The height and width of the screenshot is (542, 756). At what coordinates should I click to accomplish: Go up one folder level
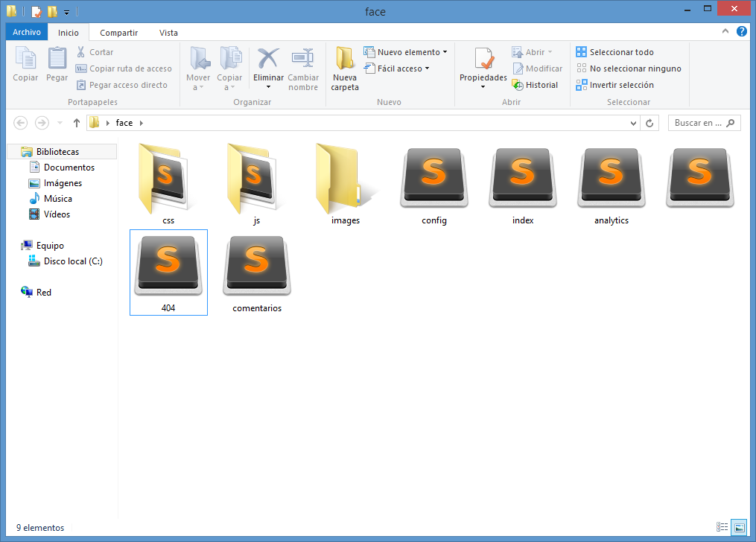pyautogui.click(x=76, y=123)
